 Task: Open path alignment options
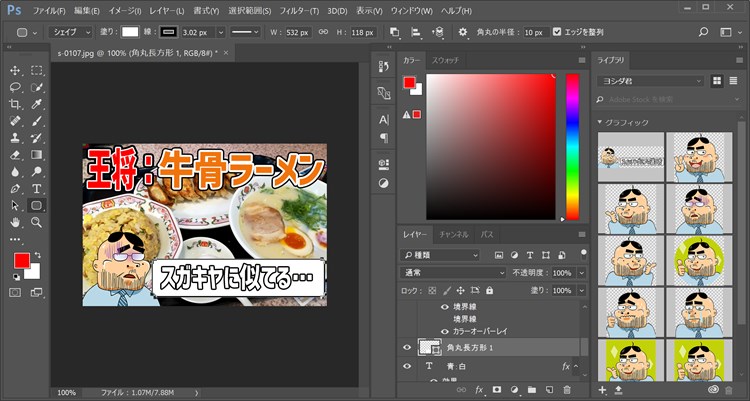pos(416,32)
